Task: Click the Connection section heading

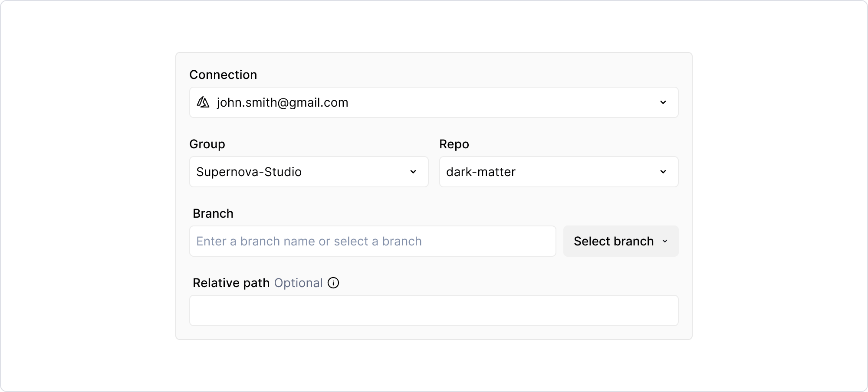Action: (x=223, y=75)
